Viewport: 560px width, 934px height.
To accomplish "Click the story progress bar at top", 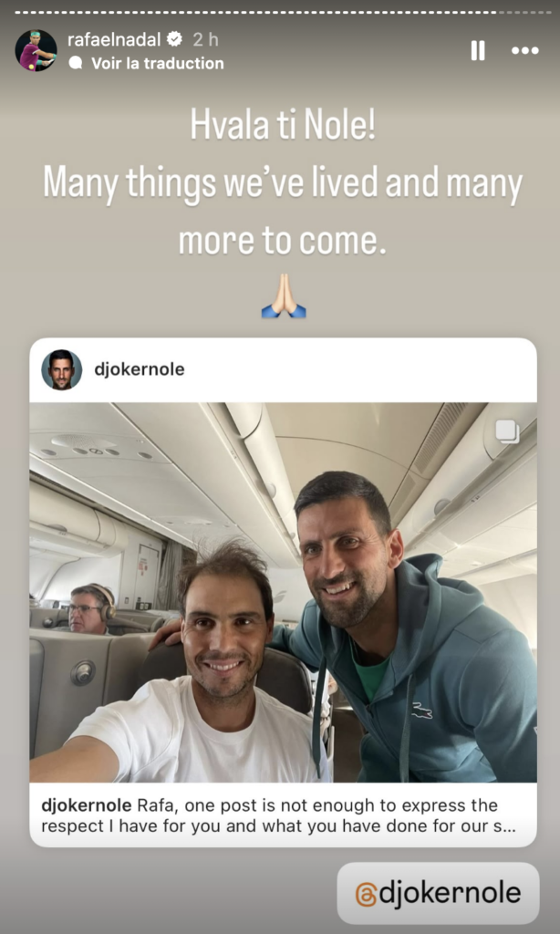I will 280,11.
